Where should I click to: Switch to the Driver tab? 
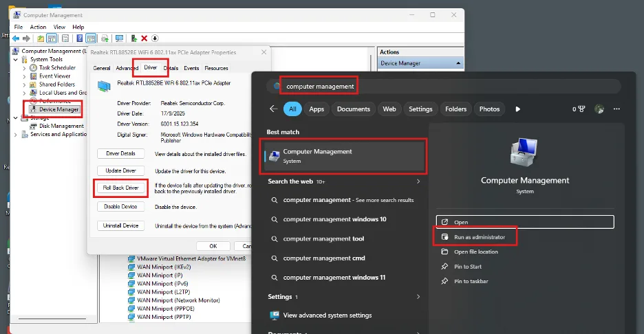pyautogui.click(x=150, y=67)
